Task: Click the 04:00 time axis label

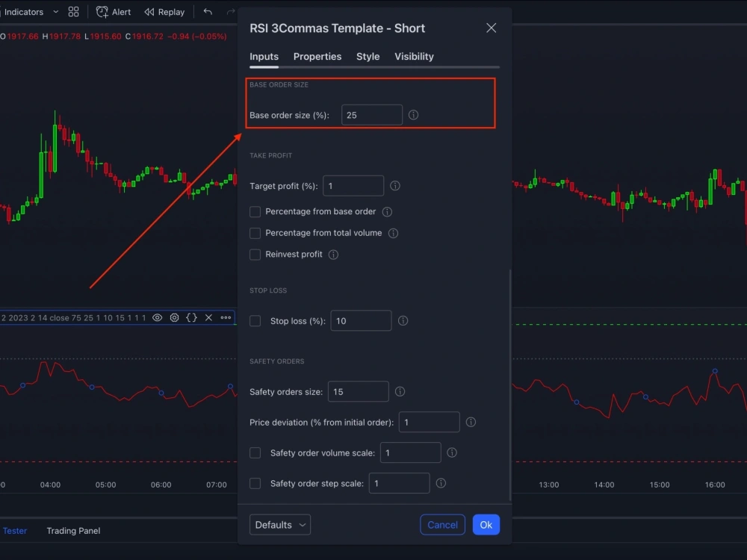Action: [x=50, y=485]
